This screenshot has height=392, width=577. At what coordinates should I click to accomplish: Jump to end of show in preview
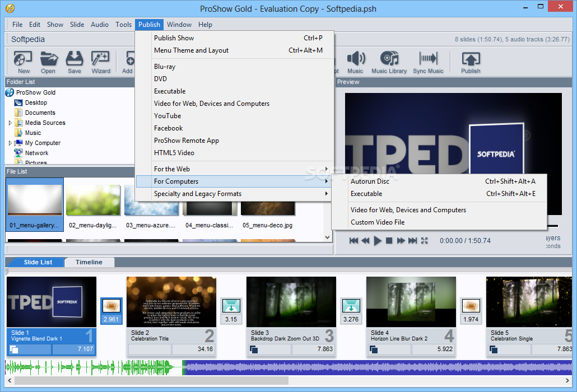(412, 240)
